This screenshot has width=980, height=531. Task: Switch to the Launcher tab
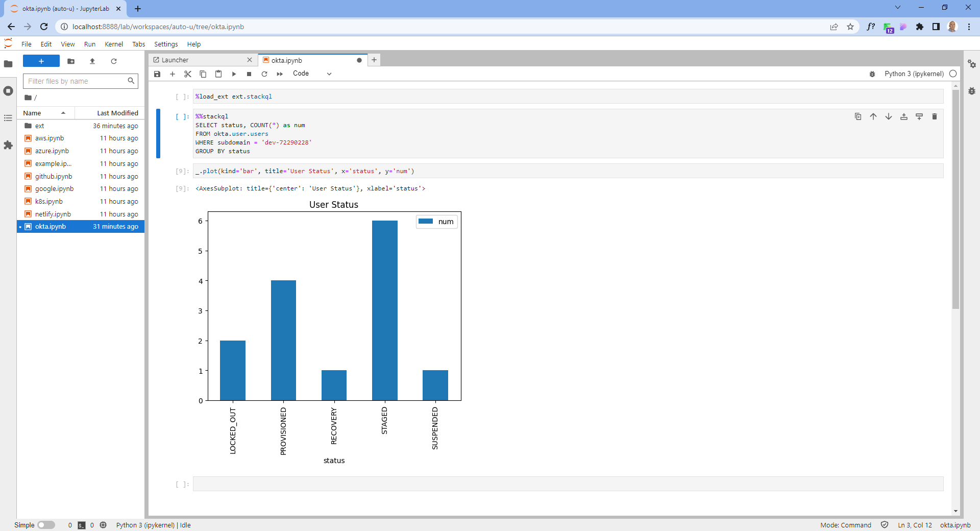pos(176,60)
